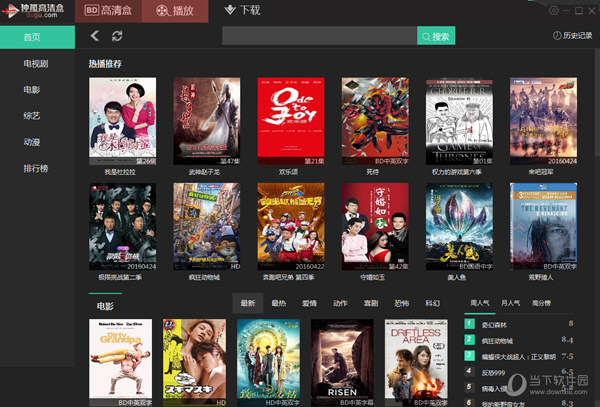Click the back arrow icon
Screen dimensions: 600x407
click(x=95, y=36)
